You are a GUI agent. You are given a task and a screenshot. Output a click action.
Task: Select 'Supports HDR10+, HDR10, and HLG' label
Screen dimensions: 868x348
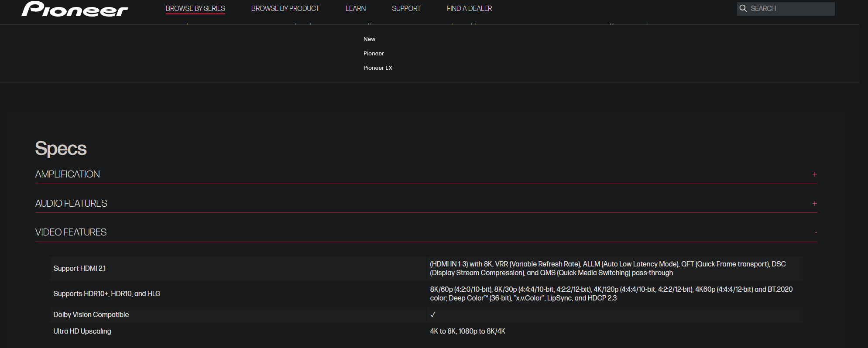[x=107, y=294]
